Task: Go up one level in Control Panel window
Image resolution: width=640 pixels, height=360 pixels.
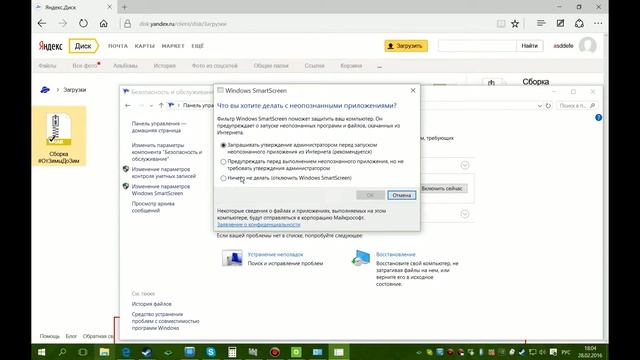Action: (x=161, y=106)
